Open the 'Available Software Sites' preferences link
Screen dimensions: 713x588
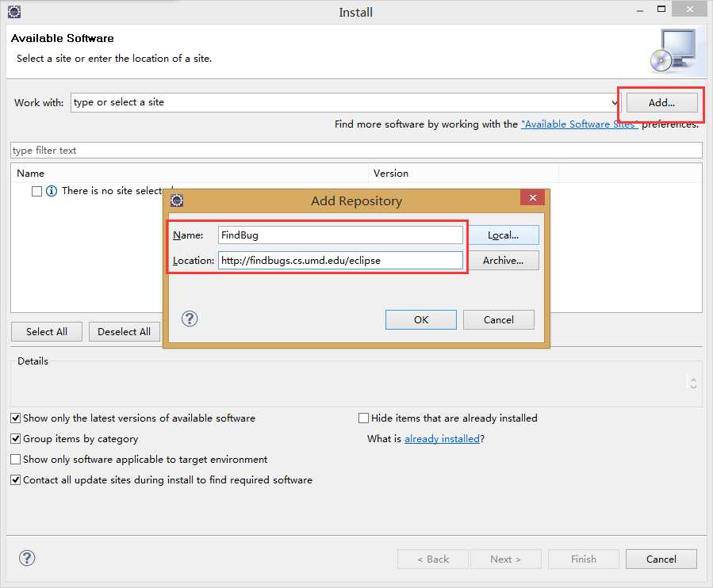579,124
